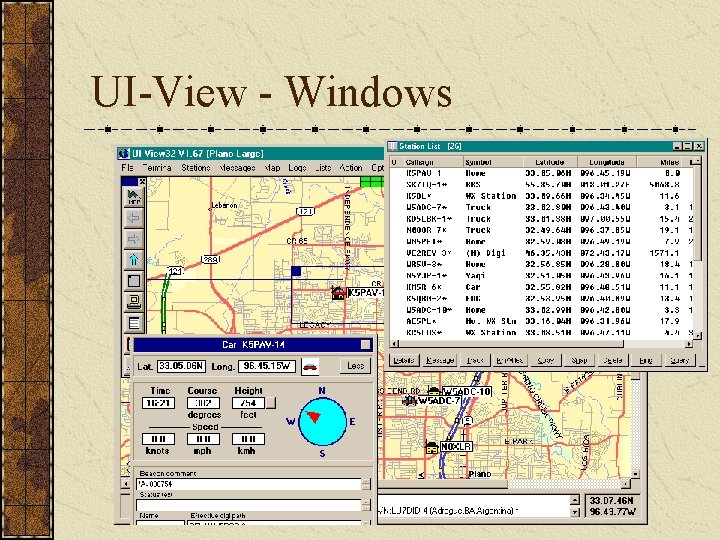Click the message pane up arrow

(574, 500)
